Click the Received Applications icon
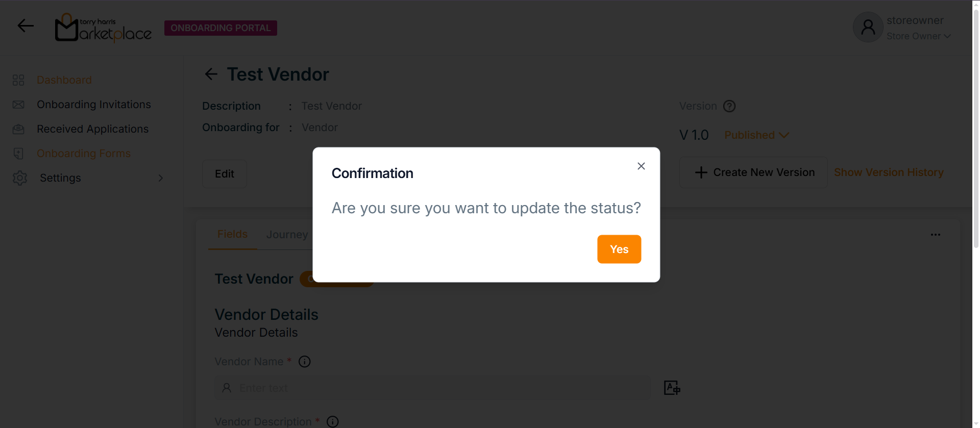Screen dimensions: 980x428 (x=18, y=129)
